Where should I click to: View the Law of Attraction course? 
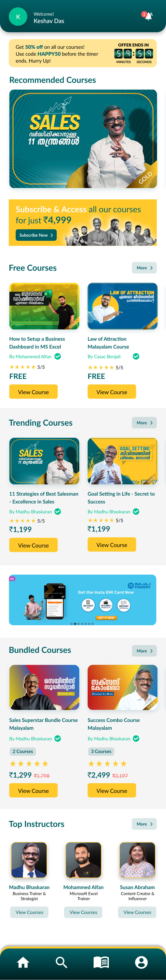tap(112, 392)
